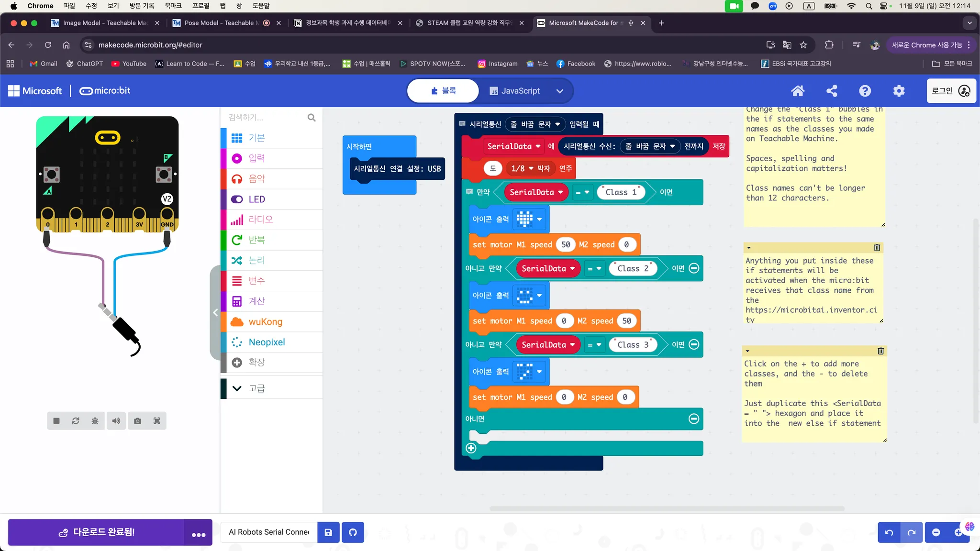Restart the micro:bit simulator
Viewport: 980px width, 551px height.
pyautogui.click(x=76, y=421)
